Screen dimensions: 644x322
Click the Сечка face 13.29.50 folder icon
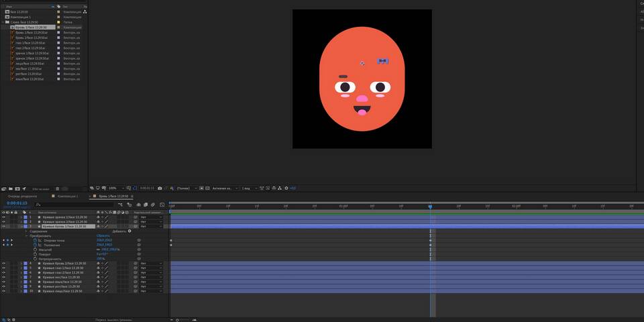click(7, 22)
